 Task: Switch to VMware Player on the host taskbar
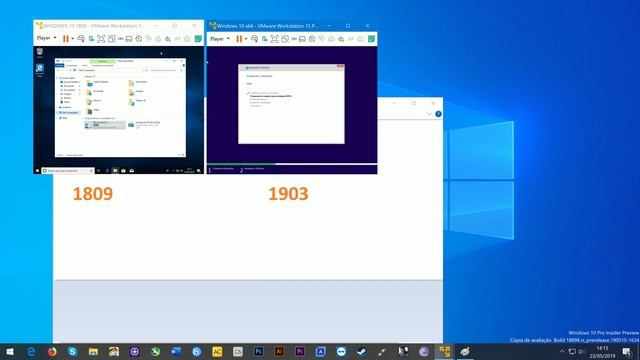click(444, 351)
